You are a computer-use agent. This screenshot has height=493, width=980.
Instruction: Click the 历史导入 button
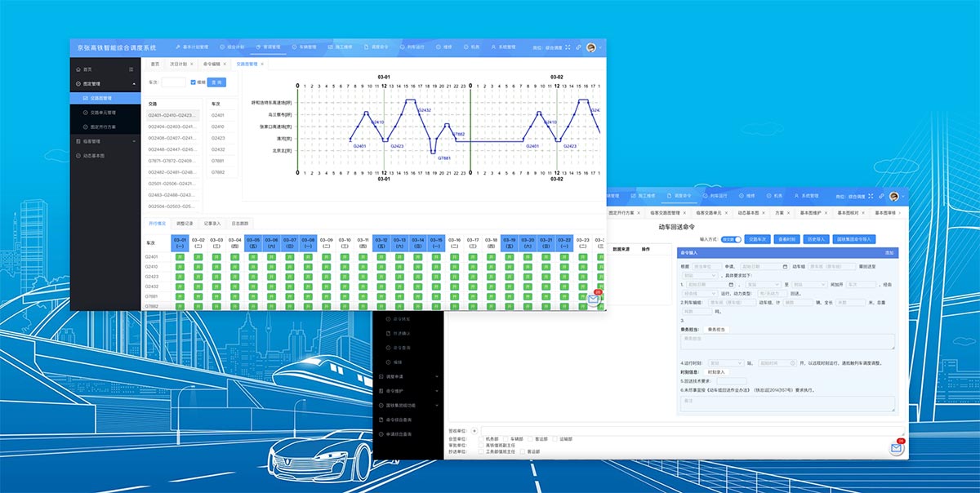tap(815, 239)
